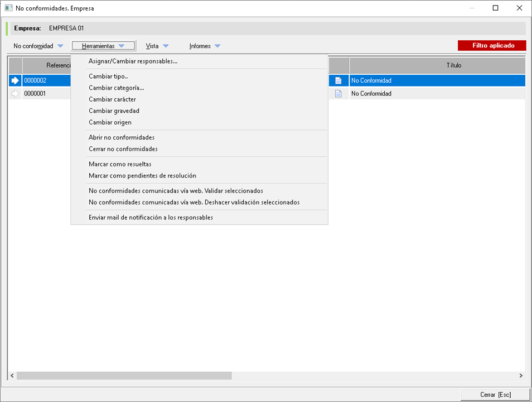Choose Marcar como resueltas
532x402 pixels.
tap(120, 164)
